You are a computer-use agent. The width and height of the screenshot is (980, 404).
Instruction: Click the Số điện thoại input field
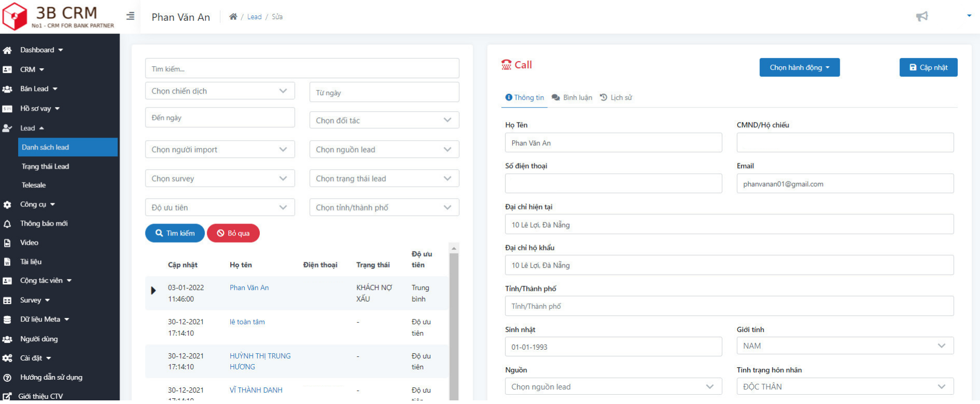point(613,184)
